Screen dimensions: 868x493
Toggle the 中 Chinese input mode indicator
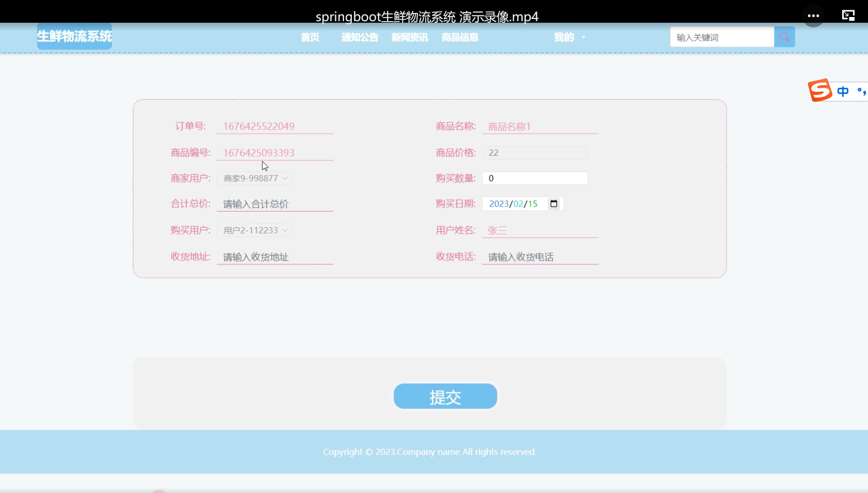[x=843, y=91]
